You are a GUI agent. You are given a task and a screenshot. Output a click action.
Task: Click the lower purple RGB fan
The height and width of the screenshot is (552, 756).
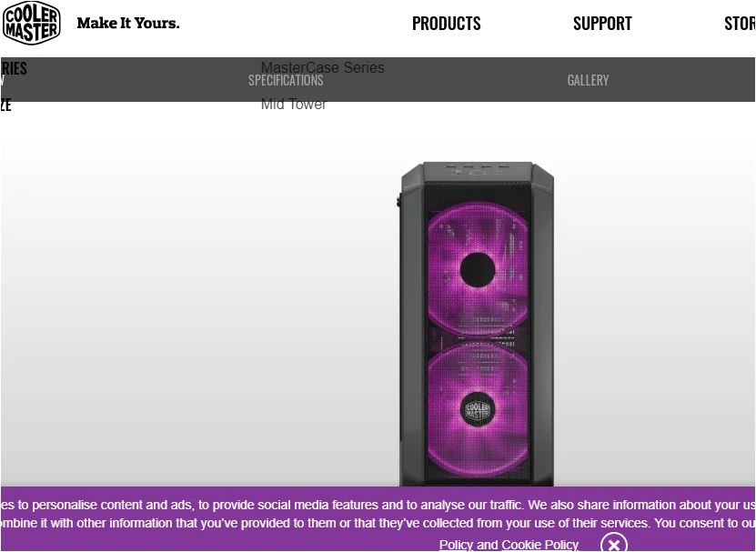click(x=478, y=410)
